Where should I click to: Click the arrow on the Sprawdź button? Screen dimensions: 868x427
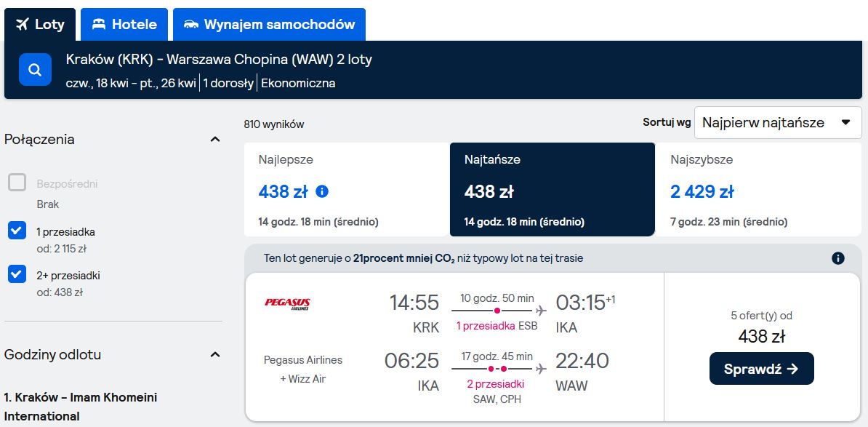(792, 369)
